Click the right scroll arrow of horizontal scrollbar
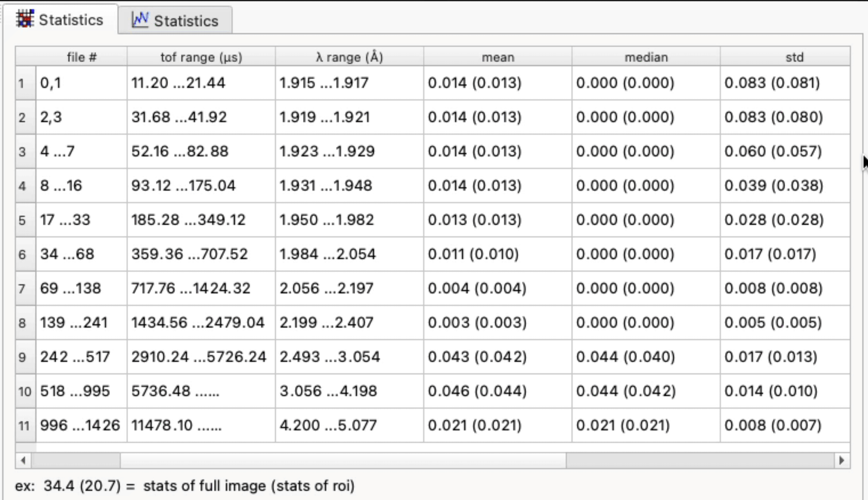Viewport: 868px width, 500px height. (x=842, y=460)
